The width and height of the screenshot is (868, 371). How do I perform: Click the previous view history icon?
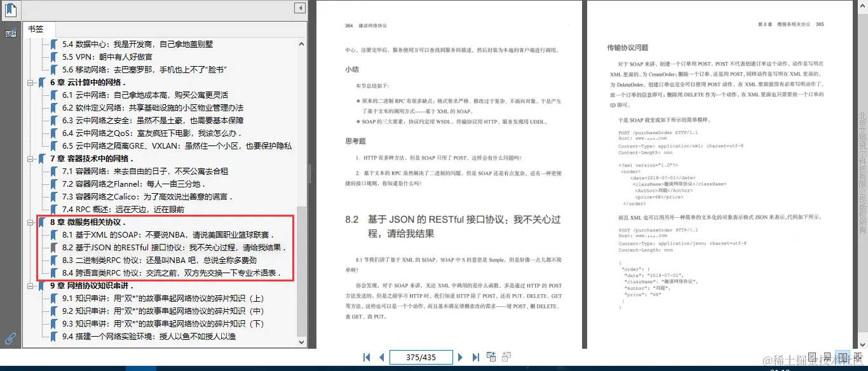pos(492,357)
